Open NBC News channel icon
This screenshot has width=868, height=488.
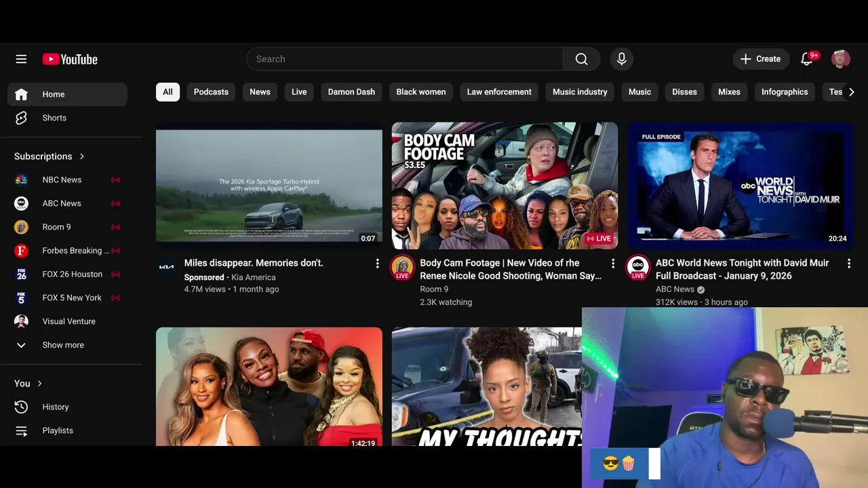pos(21,180)
